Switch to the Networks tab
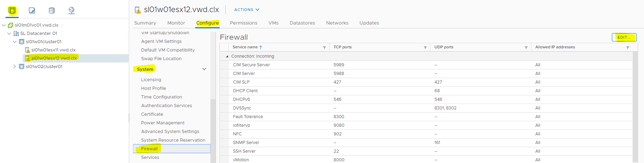Viewport: 644px width, 163px height. pyautogui.click(x=337, y=23)
